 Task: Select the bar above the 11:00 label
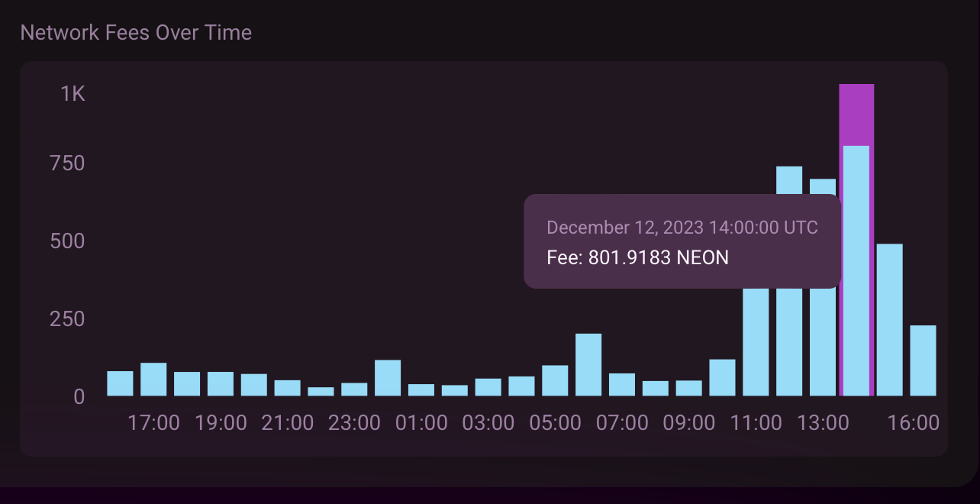coord(756,342)
